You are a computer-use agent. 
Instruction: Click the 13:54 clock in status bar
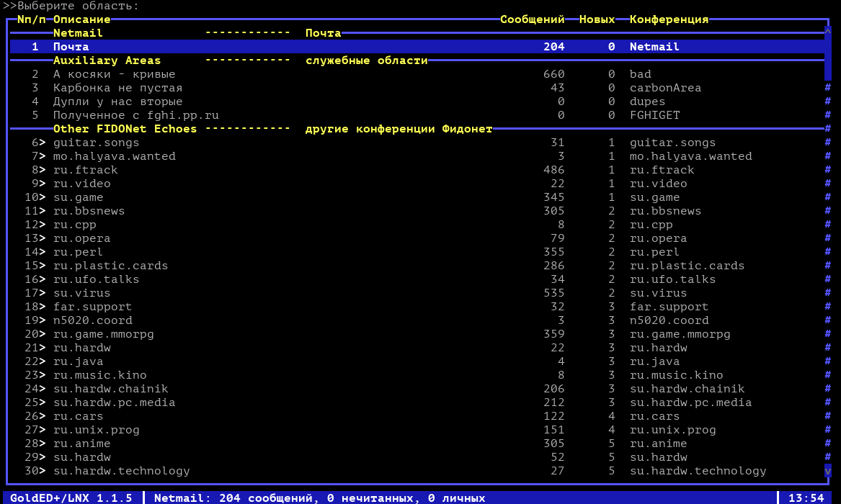click(806, 498)
